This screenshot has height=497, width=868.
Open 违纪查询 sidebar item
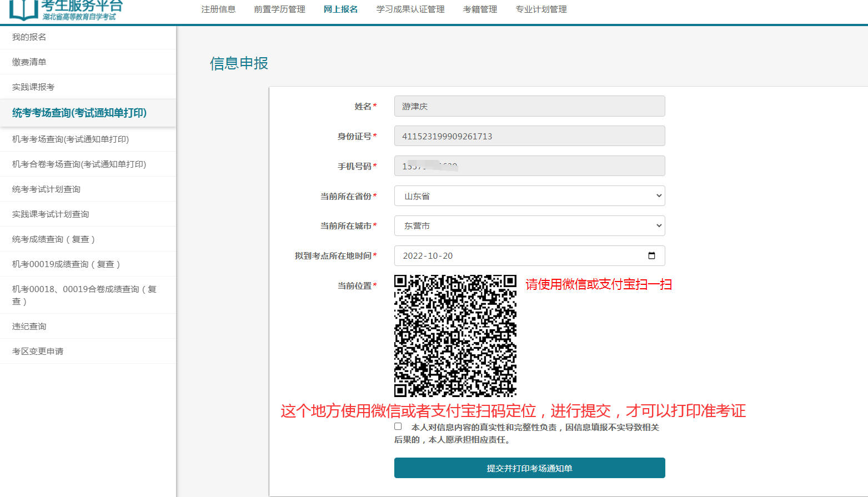(88, 327)
